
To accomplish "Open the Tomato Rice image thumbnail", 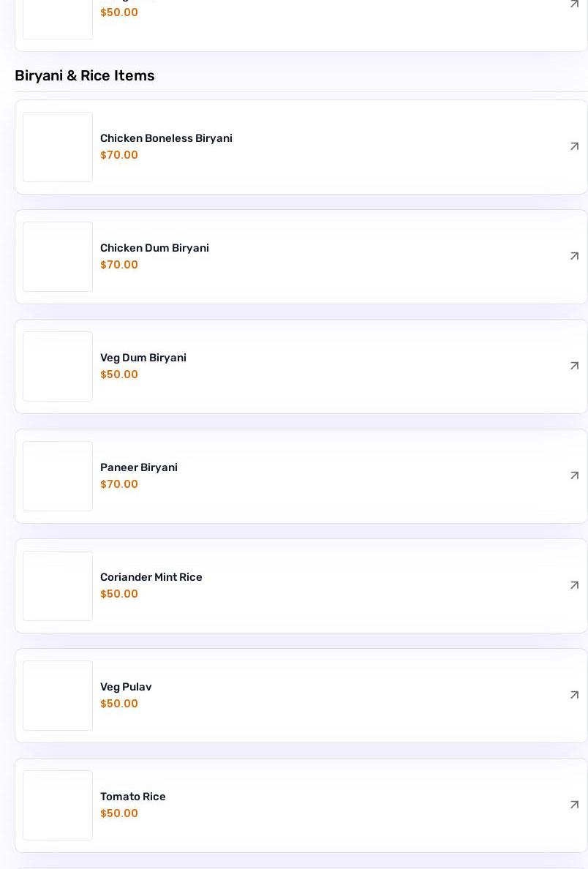I will click(x=58, y=805).
